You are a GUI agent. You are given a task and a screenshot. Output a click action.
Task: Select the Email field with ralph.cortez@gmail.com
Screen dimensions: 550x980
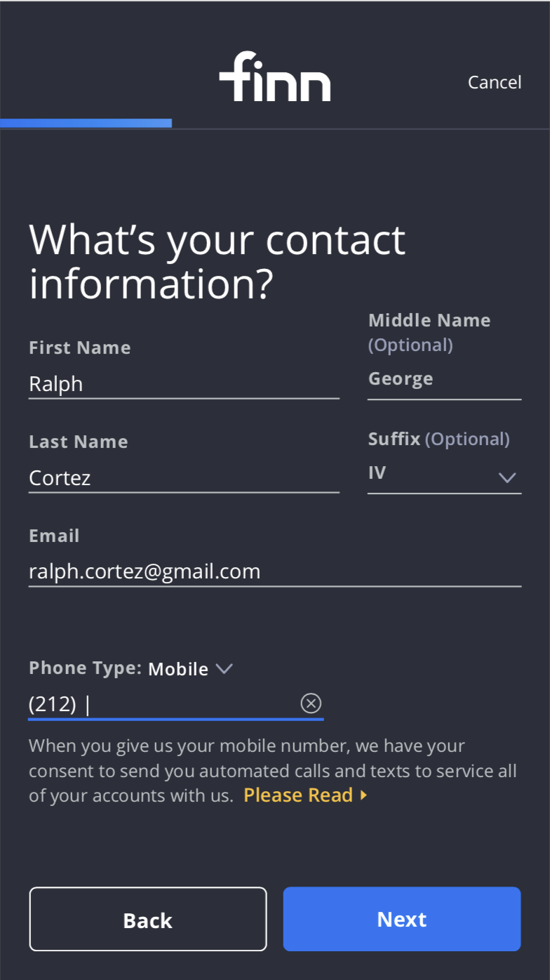[x=274, y=571]
